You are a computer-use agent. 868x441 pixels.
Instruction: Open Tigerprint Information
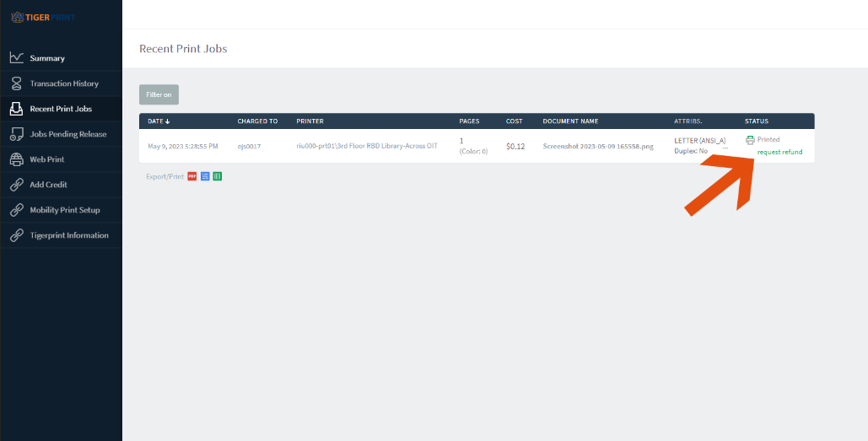tap(69, 235)
